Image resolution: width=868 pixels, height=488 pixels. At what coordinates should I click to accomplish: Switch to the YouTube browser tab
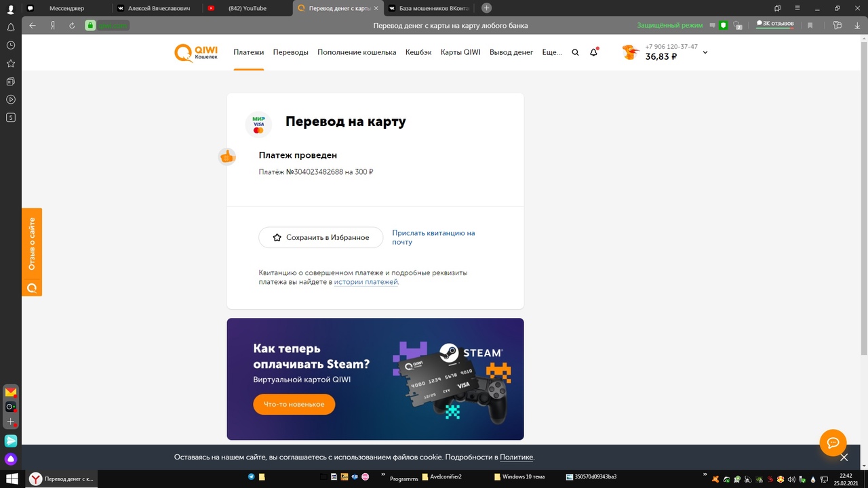click(247, 8)
